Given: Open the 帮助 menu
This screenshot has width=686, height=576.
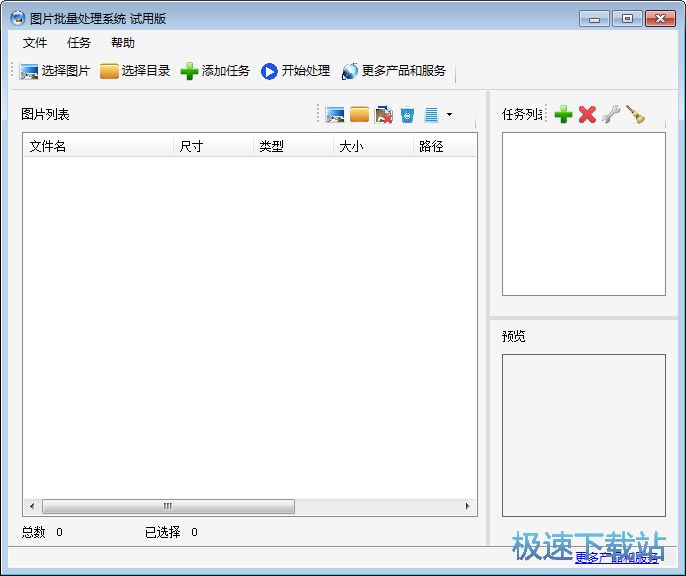Looking at the screenshot, I should (123, 43).
